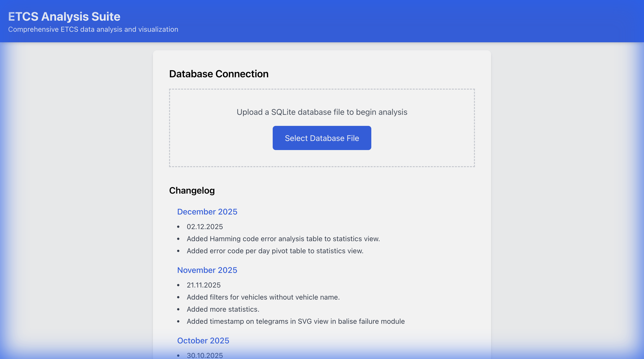The width and height of the screenshot is (644, 359).
Task: Select the October 2025 changelog heading
Action: pos(203,341)
